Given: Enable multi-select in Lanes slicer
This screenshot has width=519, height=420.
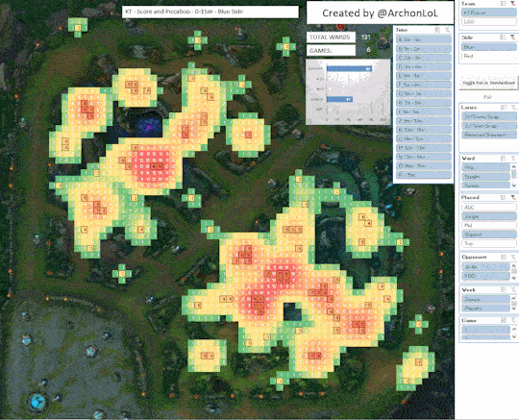Looking at the screenshot, I should coord(505,108).
